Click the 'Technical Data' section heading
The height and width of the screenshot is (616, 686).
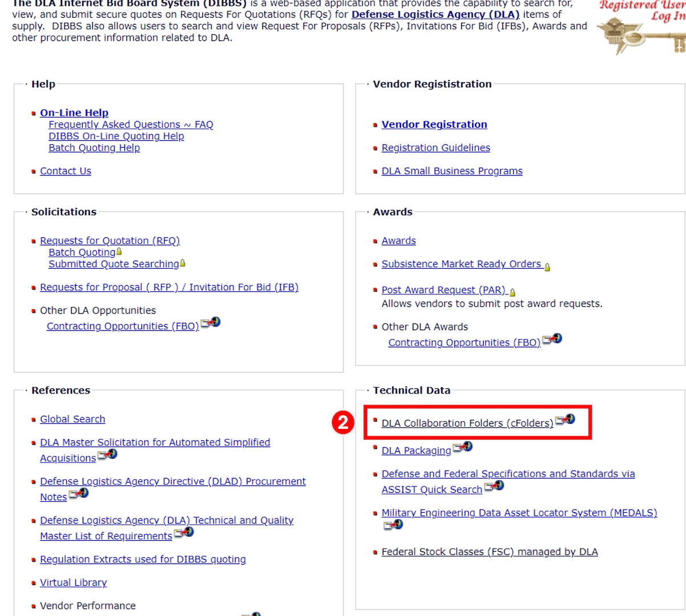[x=412, y=391]
